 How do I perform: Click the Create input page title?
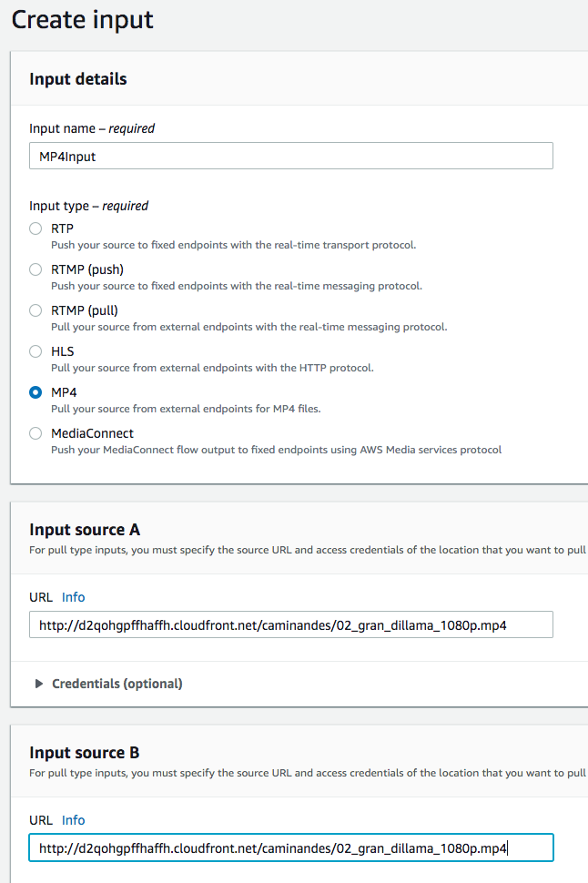82,20
